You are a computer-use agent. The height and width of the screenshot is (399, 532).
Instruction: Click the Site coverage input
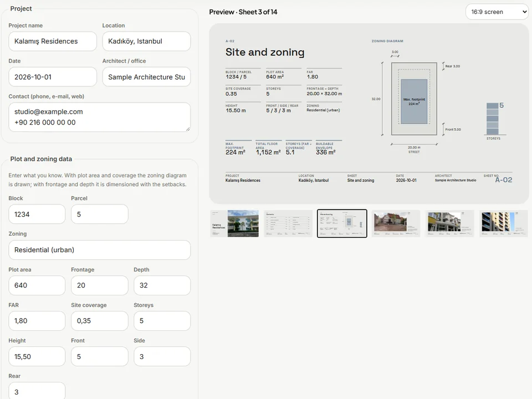tap(100, 321)
